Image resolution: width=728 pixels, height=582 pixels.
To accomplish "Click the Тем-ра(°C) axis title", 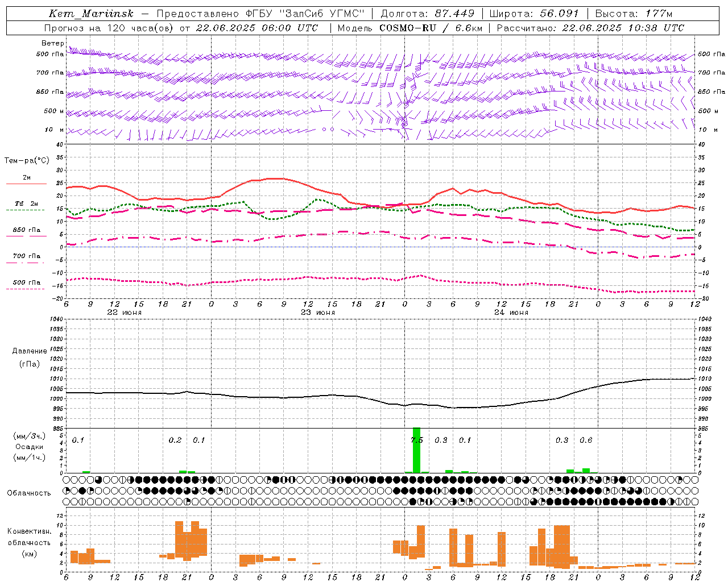I will tap(27, 161).
